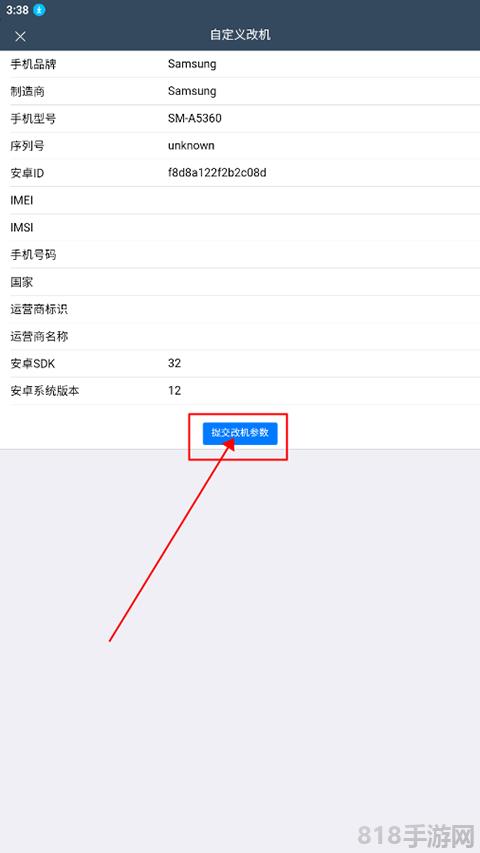This screenshot has height=853, width=480.
Task: Edit the 制造商 Samsung field
Action: (x=323, y=91)
